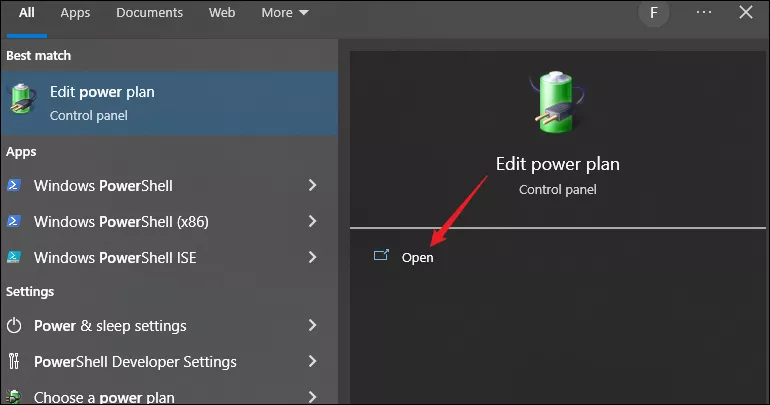Open the three-dots options menu

click(x=704, y=12)
